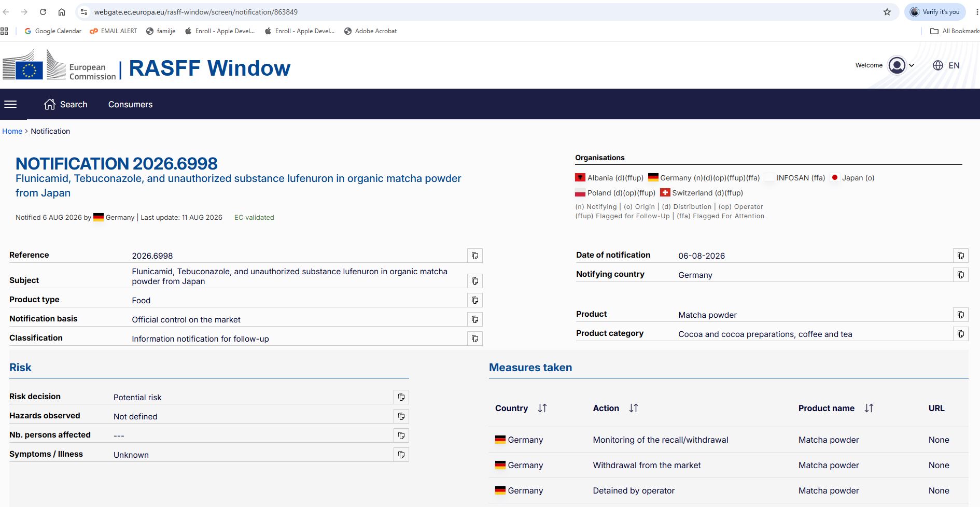The image size is (980, 507).
Task: Open the browser apps grid shortcut
Action: [x=4, y=31]
